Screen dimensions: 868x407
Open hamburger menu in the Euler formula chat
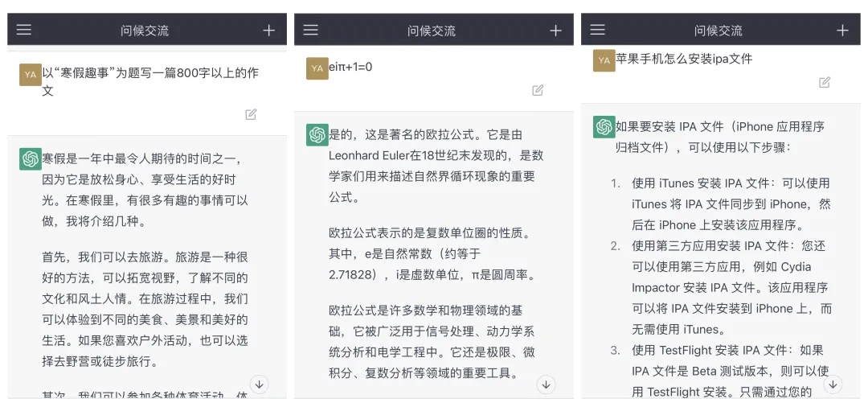pyautogui.click(x=310, y=30)
